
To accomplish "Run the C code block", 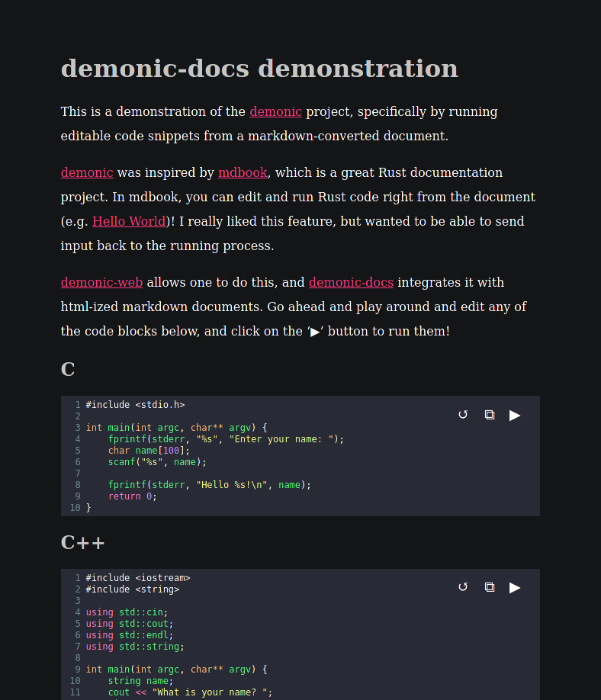I will click(x=515, y=415).
